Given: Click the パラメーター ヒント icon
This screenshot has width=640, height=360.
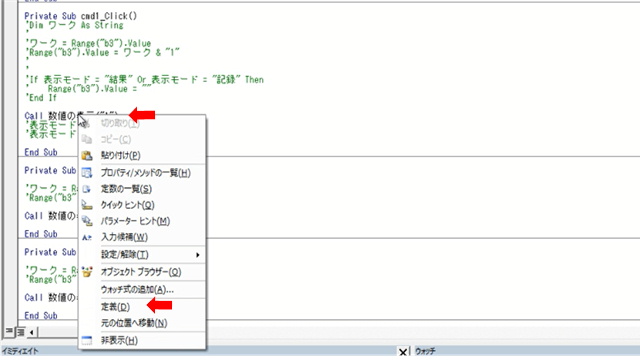Looking at the screenshot, I should click(87, 221).
